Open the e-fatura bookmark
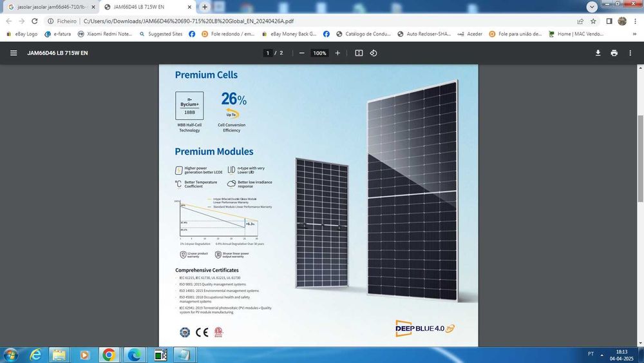 pos(57,34)
